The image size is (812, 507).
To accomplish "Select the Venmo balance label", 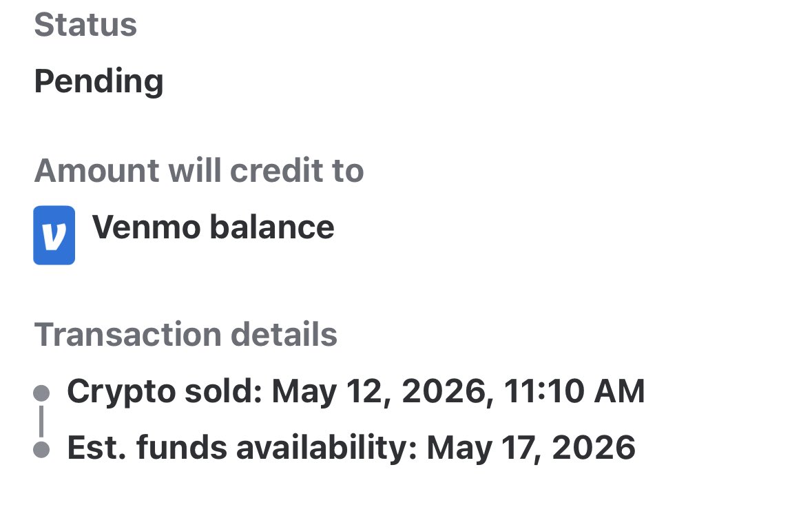I will [x=213, y=227].
